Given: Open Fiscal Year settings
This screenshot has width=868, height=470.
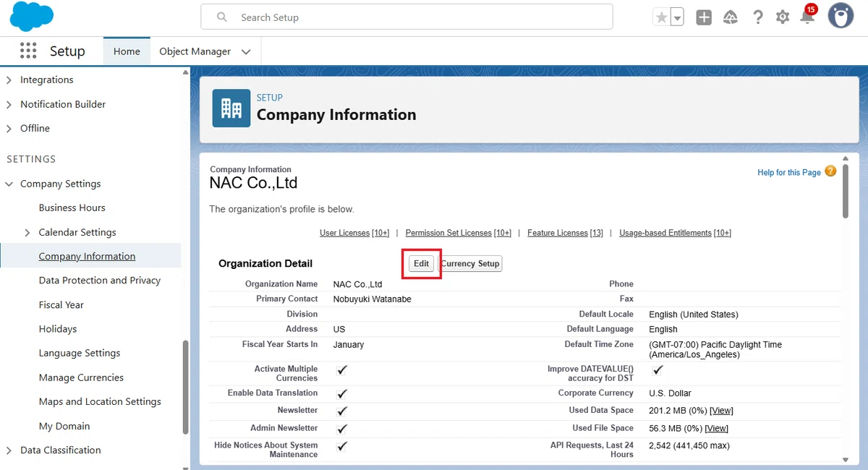Looking at the screenshot, I should [x=61, y=305].
